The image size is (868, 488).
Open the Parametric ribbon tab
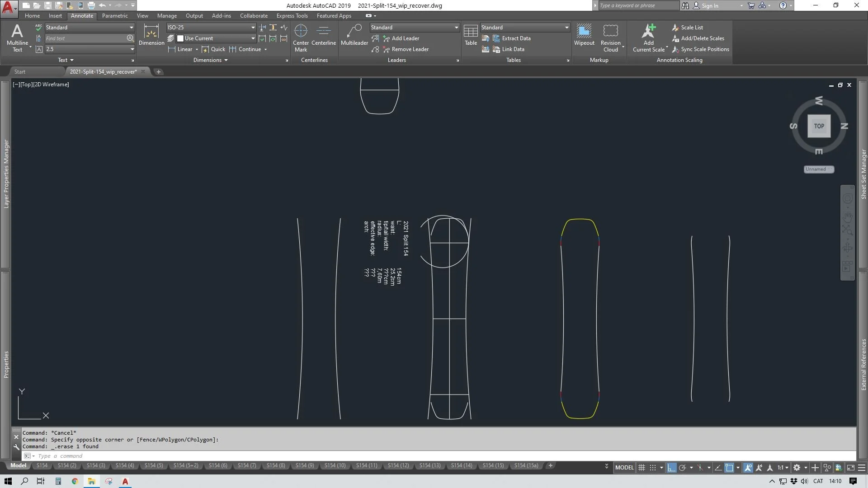(115, 16)
